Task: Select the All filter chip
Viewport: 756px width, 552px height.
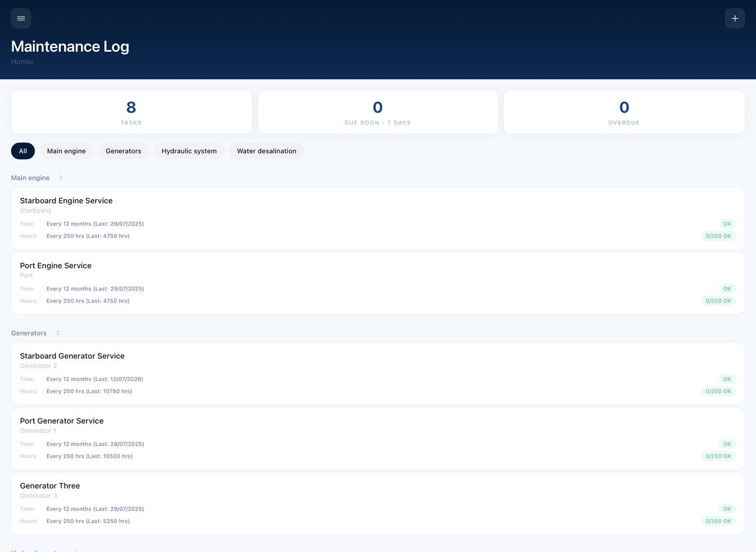Action: tap(23, 151)
